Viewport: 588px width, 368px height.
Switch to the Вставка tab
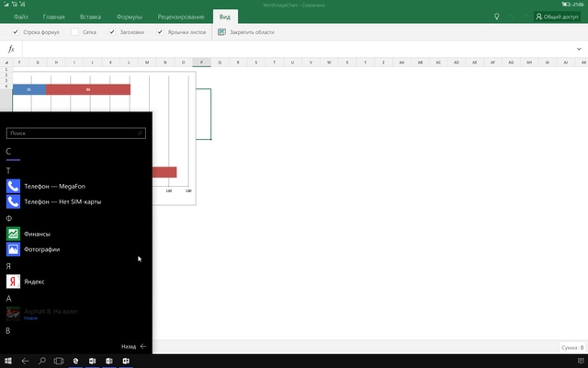click(x=90, y=17)
